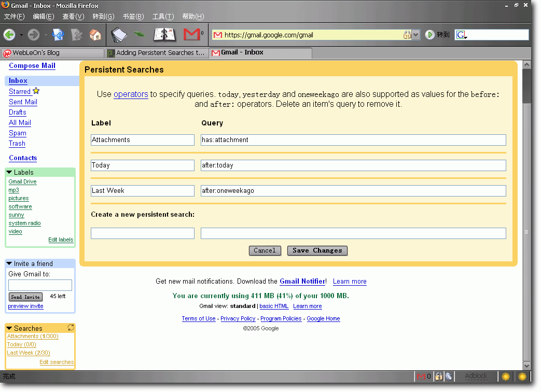Click the Cancel button

pos(265,250)
